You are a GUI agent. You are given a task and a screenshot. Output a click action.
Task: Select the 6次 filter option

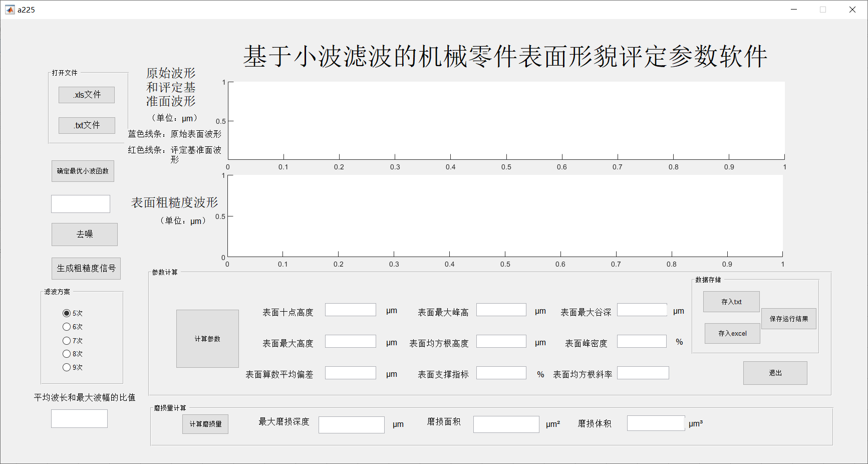pyautogui.click(x=73, y=327)
